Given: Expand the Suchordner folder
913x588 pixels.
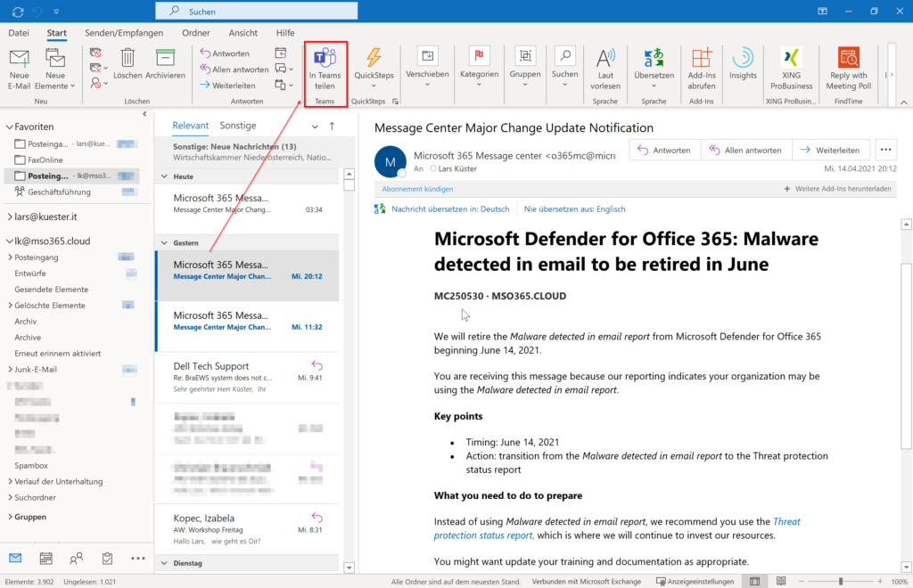Looking at the screenshot, I should coord(10,498).
